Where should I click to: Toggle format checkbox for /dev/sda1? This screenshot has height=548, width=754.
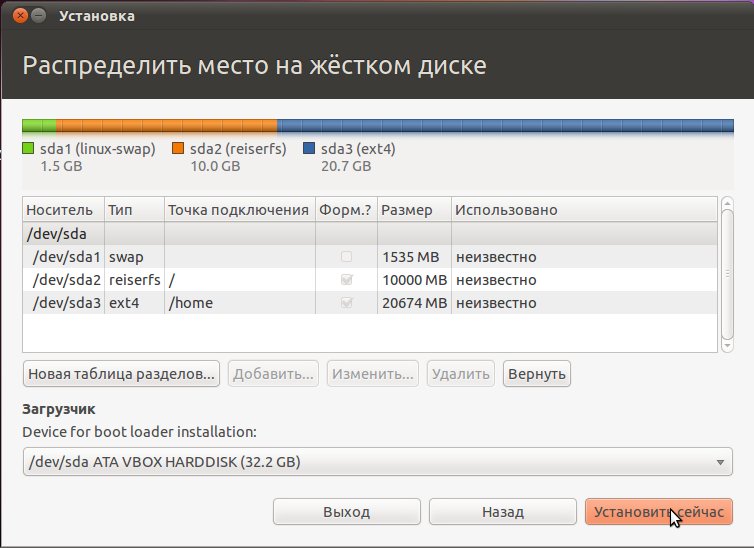[346, 257]
